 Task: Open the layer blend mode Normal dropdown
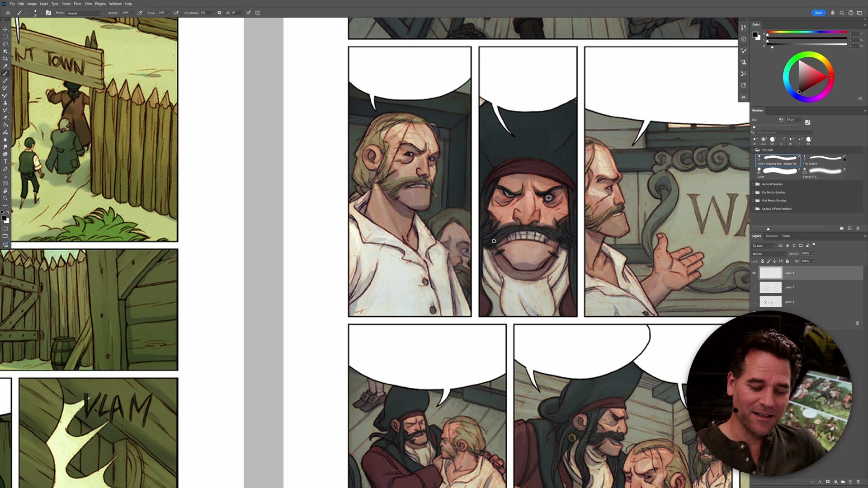point(769,253)
